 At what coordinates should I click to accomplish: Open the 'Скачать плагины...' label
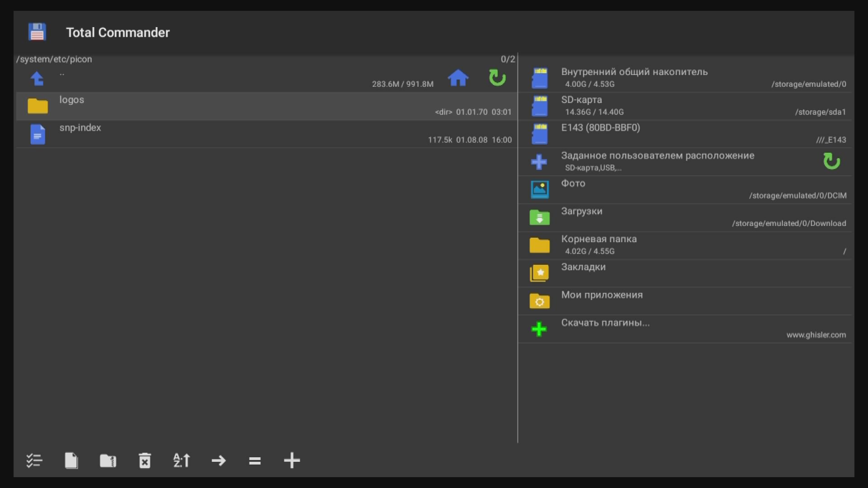click(605, 323)
